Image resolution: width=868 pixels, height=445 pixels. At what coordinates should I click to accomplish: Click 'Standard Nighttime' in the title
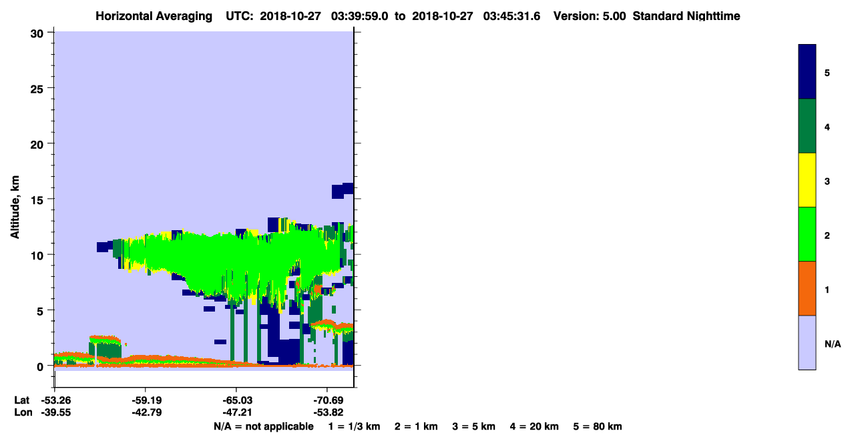686,16
